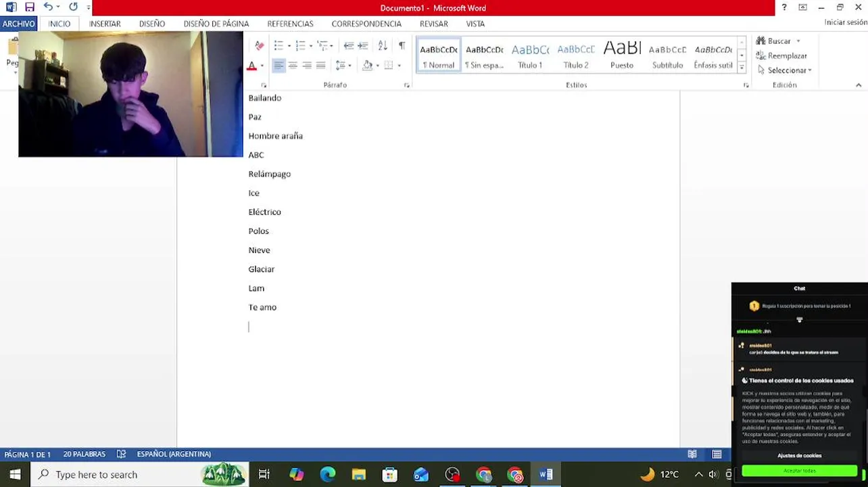Image resolution: width=868 pixels, height=487 pixels.
Task: Change language ESPAÑOL (ARGENTINA)
Action: coord(174,455)
